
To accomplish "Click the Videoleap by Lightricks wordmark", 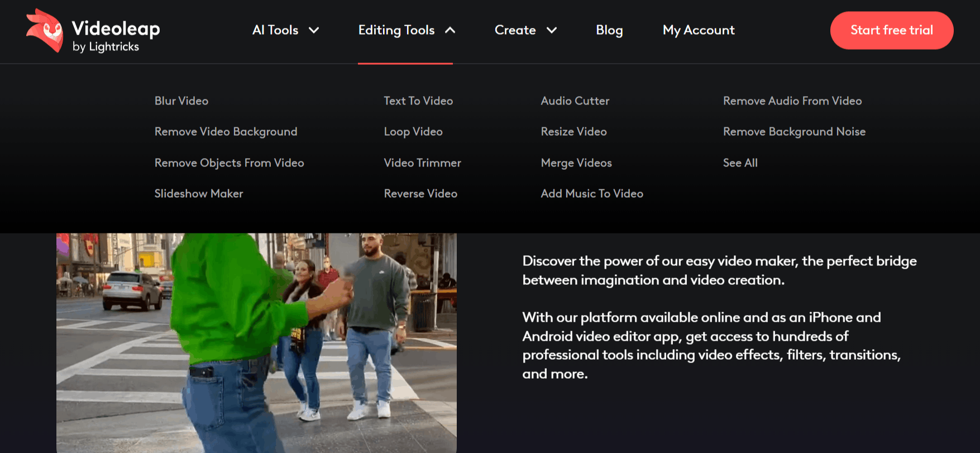I will (116, 36).
